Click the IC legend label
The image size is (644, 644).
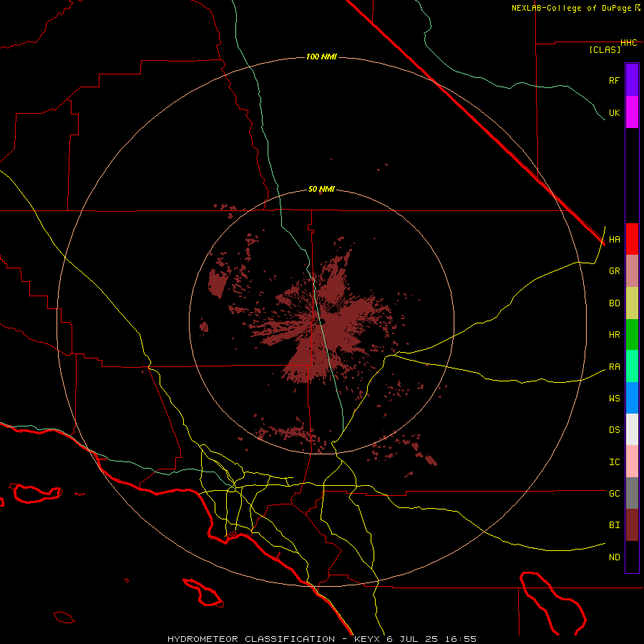click(614, 462)
